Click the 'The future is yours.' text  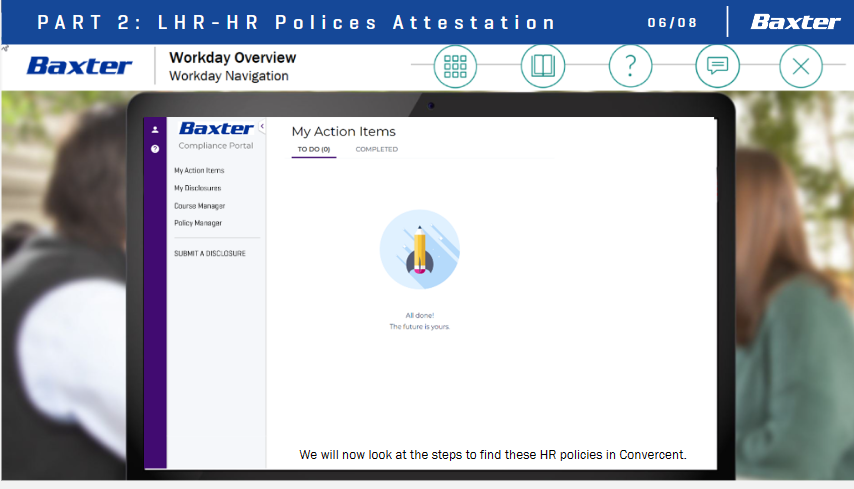(419, 327)
